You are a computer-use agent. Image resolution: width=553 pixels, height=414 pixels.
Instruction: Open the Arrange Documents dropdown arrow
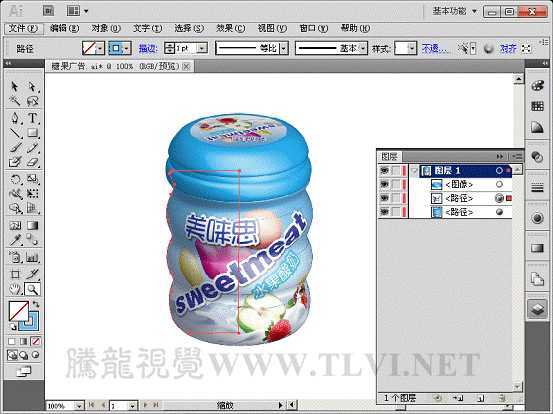(86, 11)
